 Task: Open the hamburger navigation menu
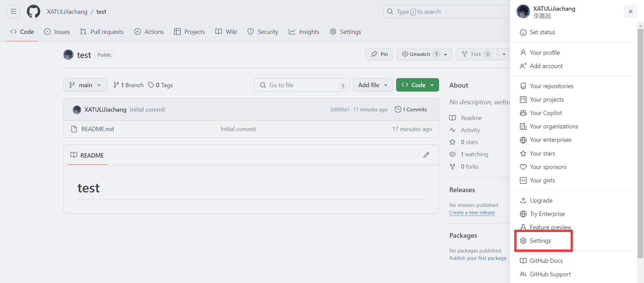tap(13, 11)
